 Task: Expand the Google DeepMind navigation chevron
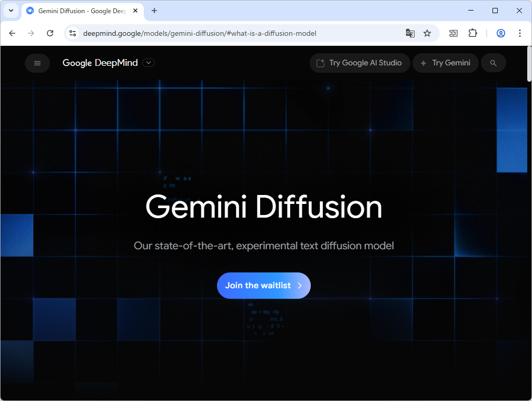[148, 63]
